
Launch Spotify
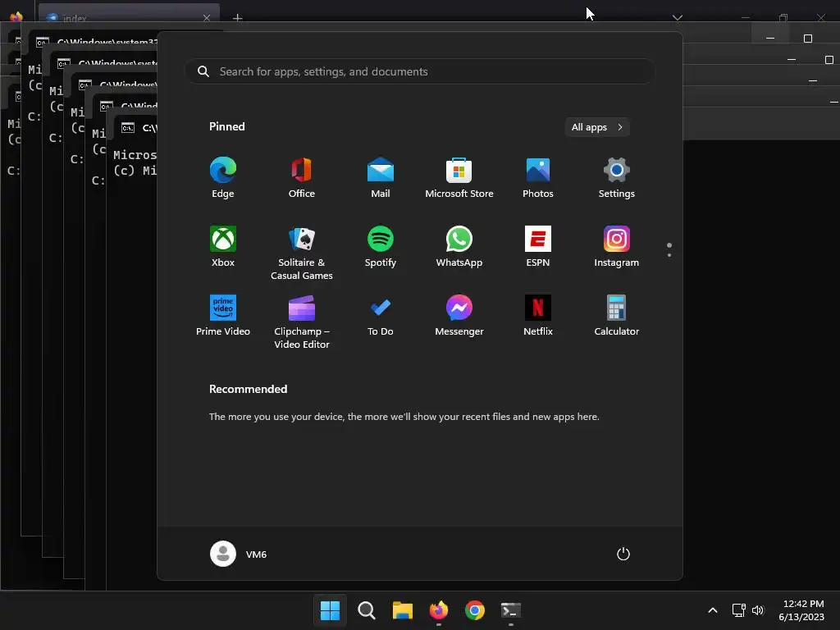point(381,246)
